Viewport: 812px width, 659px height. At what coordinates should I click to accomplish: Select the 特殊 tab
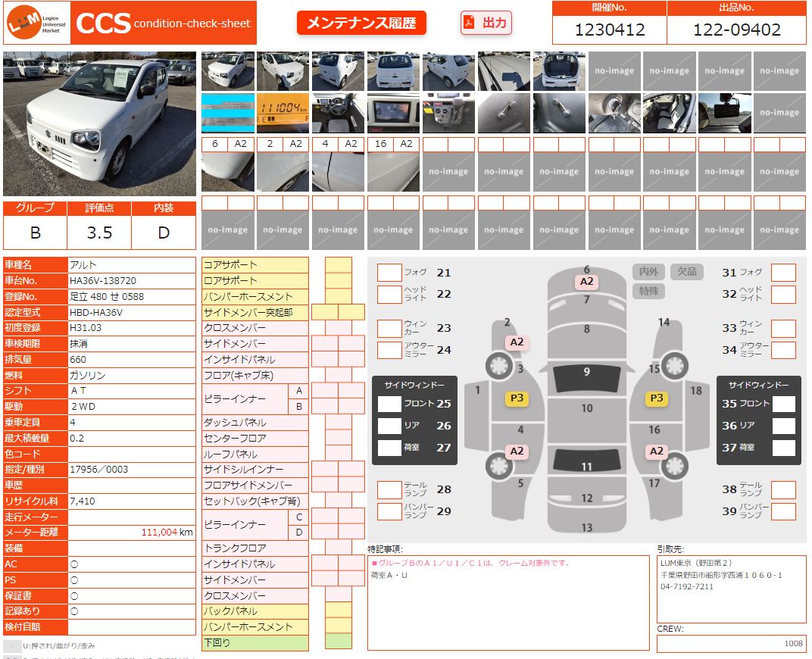click(x=648, y=290)
